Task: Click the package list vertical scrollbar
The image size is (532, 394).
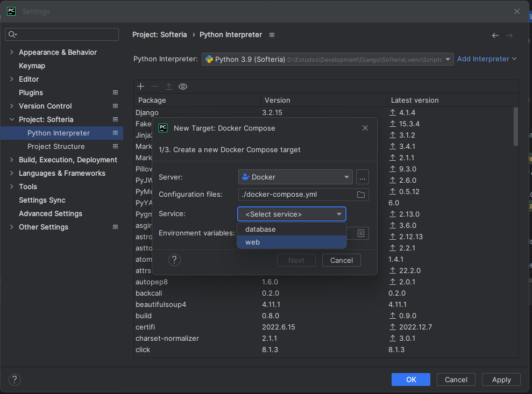Action: [516, 126]
